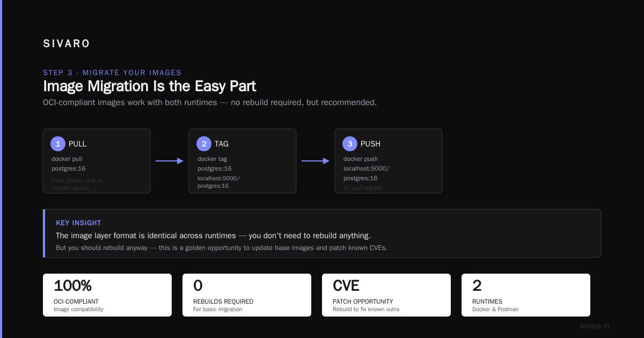Click the arrow between TAG and PUSH
This screenshot has width=644, height=338.
[x=316, y=161]
